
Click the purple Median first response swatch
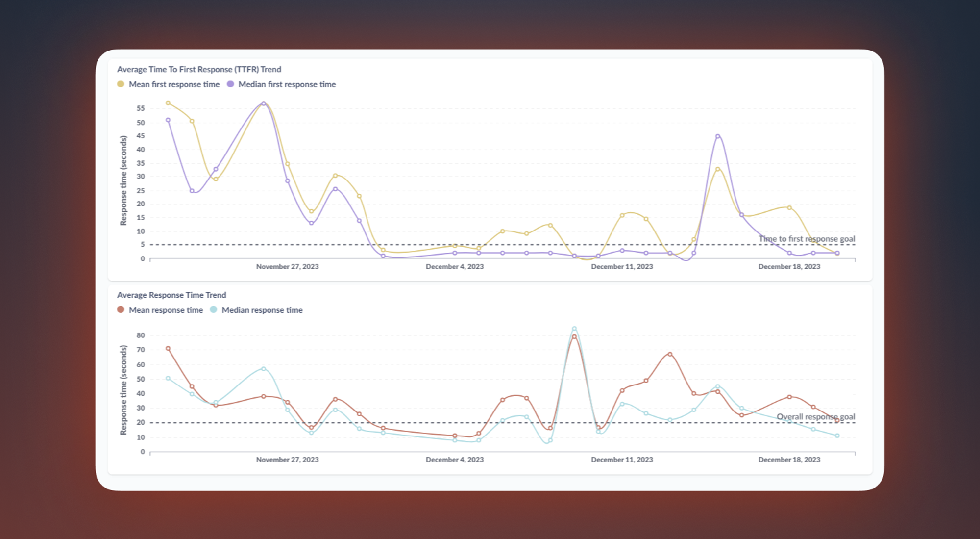[x=230, y=84]
